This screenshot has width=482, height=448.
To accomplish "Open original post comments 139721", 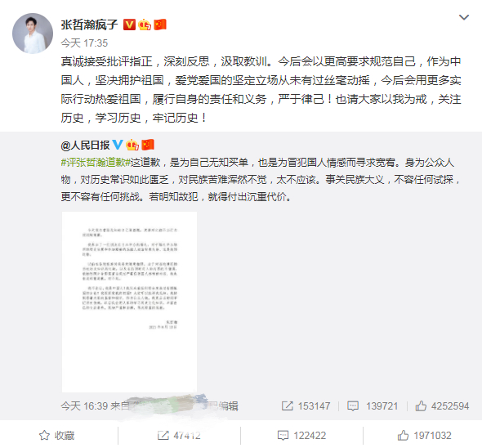I will (373, 406).
